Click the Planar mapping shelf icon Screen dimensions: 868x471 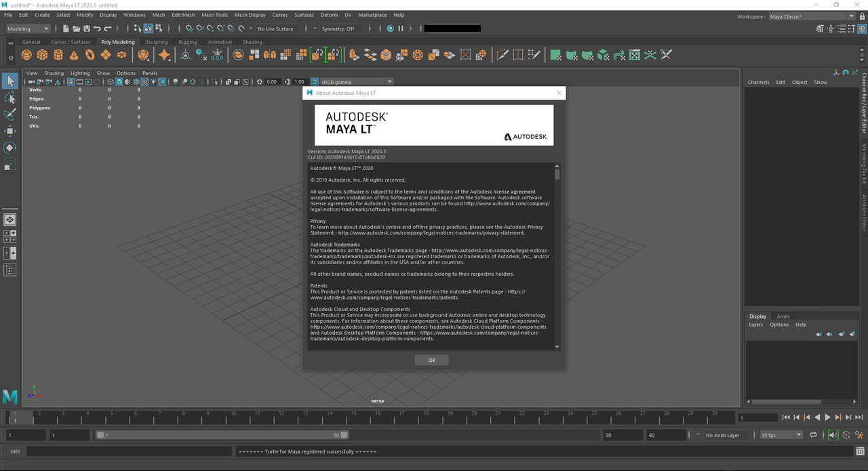tap(555, 55)
